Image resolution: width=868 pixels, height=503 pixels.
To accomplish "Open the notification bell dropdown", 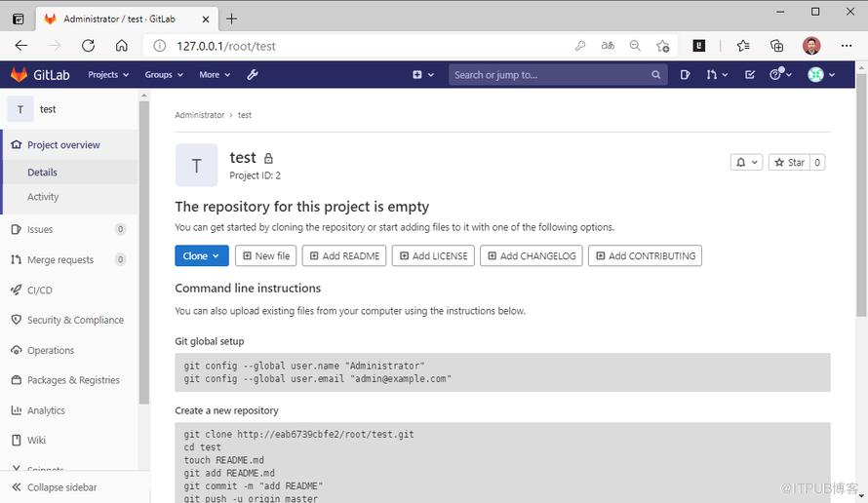I will (x=746, y=162).
